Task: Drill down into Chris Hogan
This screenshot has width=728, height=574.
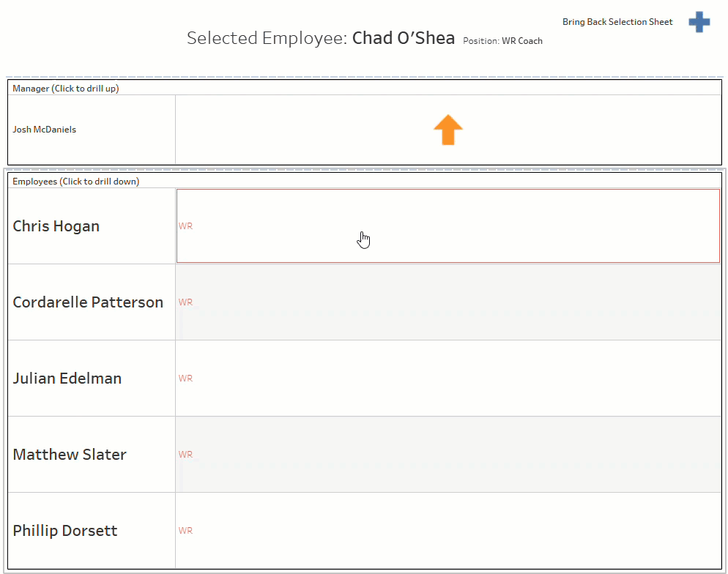Action: point(56,226)
